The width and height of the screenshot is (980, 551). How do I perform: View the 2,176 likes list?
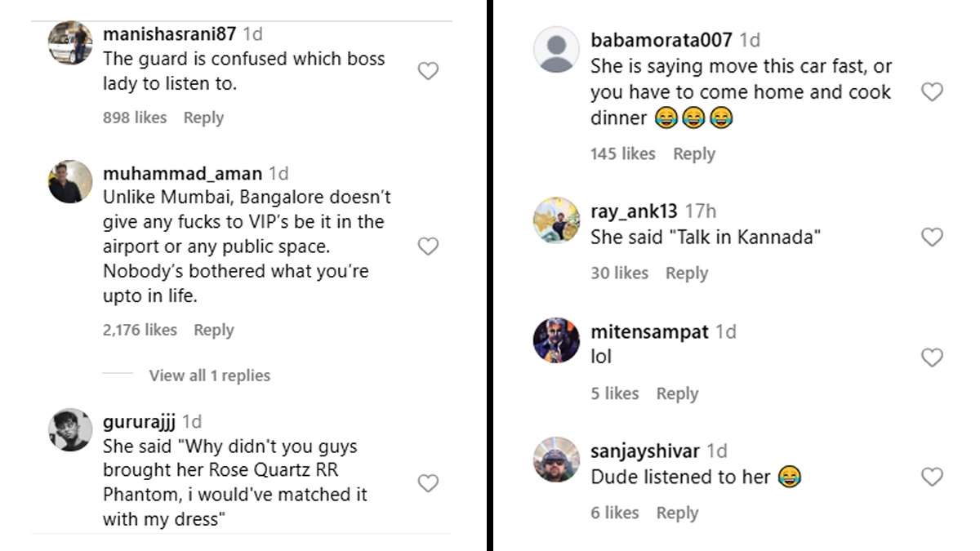(x=140, y=330)
